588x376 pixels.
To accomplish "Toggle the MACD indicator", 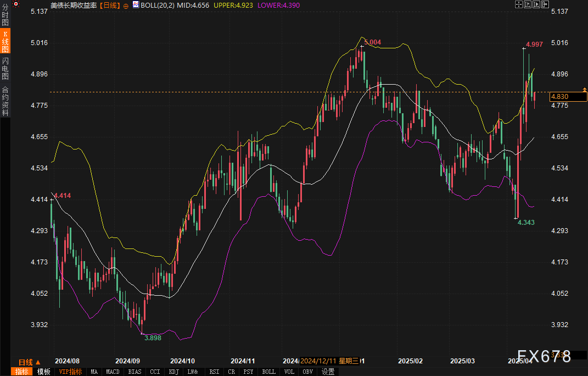I will (x=113, y=372).
